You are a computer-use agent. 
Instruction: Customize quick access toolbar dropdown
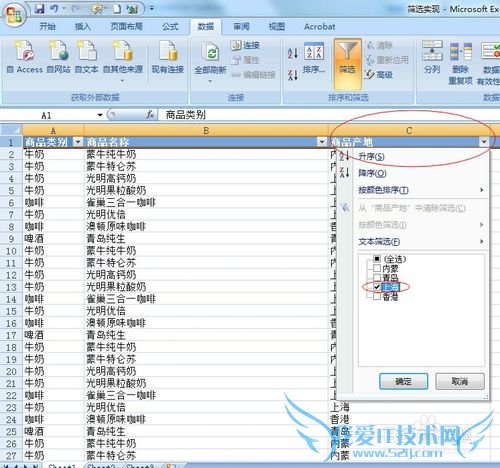152,8
